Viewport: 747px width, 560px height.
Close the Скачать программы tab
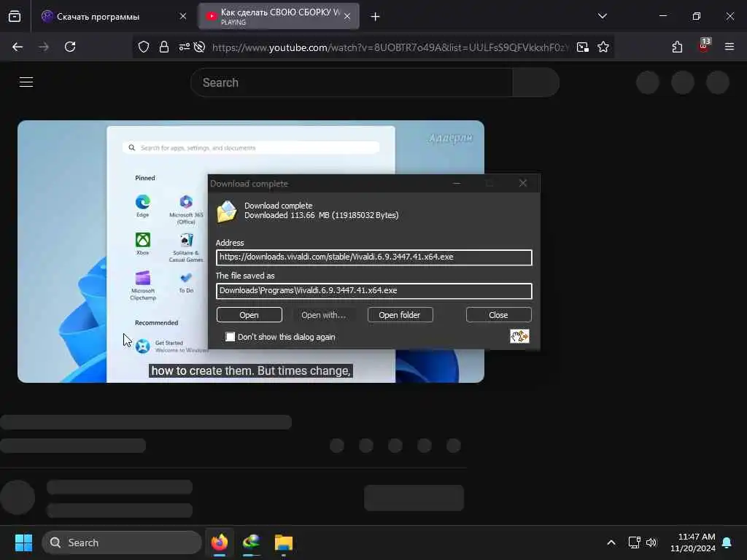click(x=183, y=17)
